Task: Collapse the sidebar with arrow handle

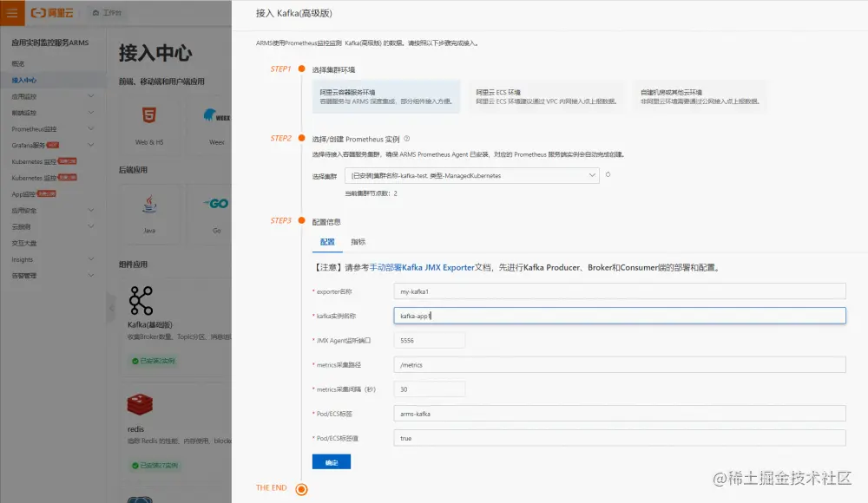Action: pyautogui.click(x=111, y=308)
